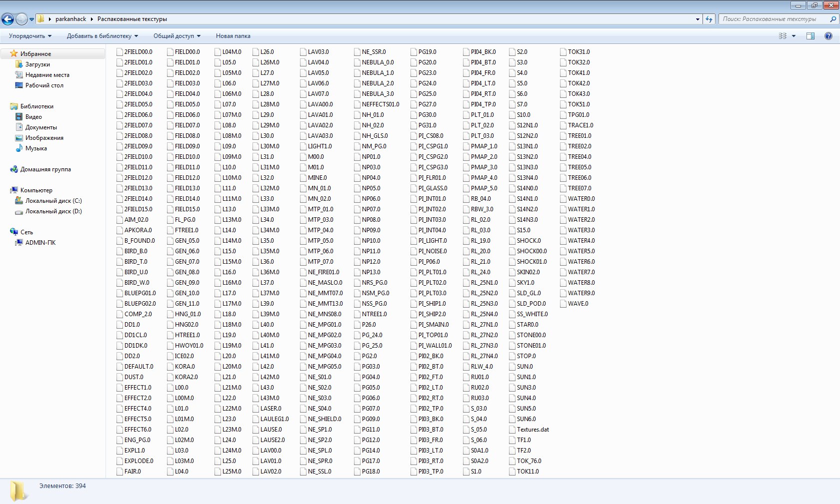Select the file NEFFECTS01.0

pyautogui.click(x=377, y=104)
